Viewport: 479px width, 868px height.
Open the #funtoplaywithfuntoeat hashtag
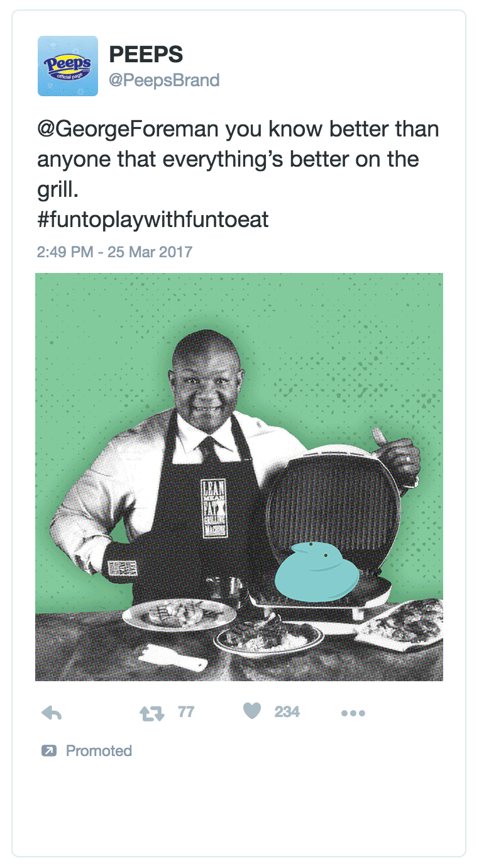click(153, 220)
